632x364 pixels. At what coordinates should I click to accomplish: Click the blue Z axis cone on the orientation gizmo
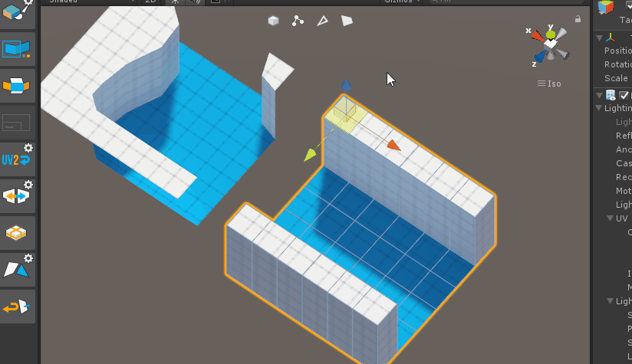click(x=540, y=57)
